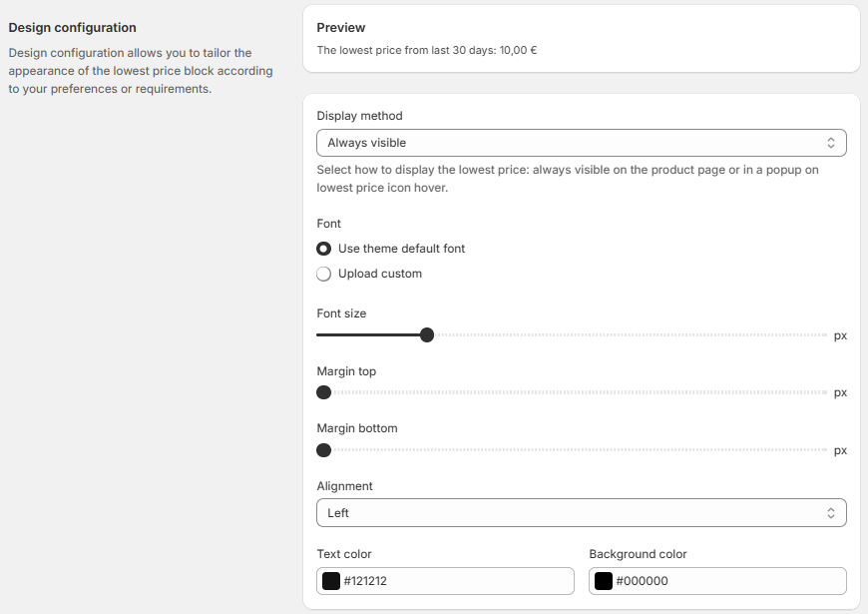Click the Font size label
Screen dimensions: 868x614
(x=341, y=313)
